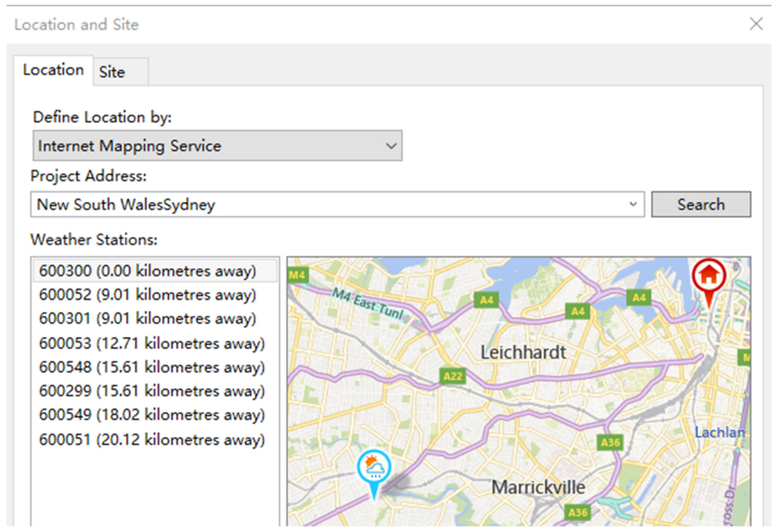The height and width of the screenshot is (532, 778).
Task: Click the Leichhardt label on the map
Action: (523, 352)
